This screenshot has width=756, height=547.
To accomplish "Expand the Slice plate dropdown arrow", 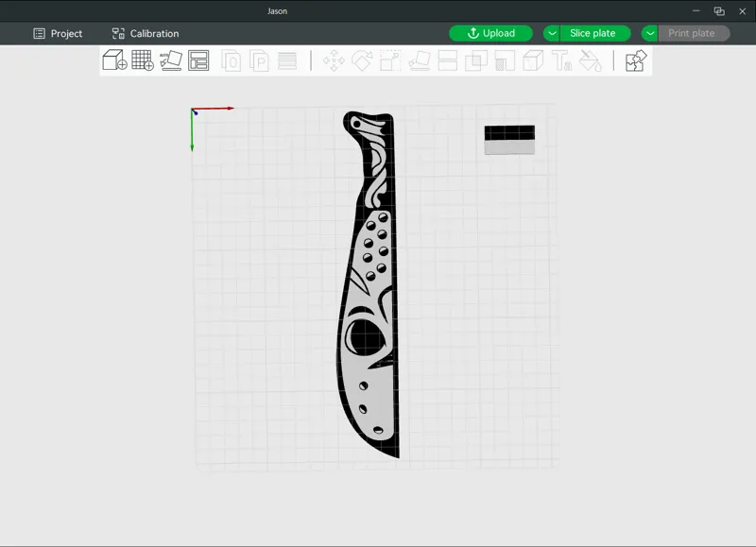I will (x=552, y=33).
